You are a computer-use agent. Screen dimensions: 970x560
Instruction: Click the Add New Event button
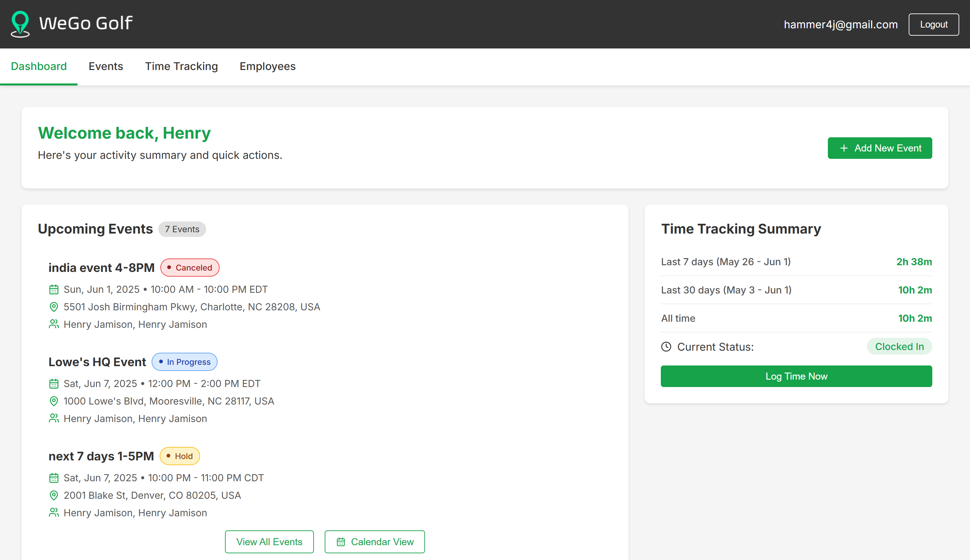click(x=880, y=148)
